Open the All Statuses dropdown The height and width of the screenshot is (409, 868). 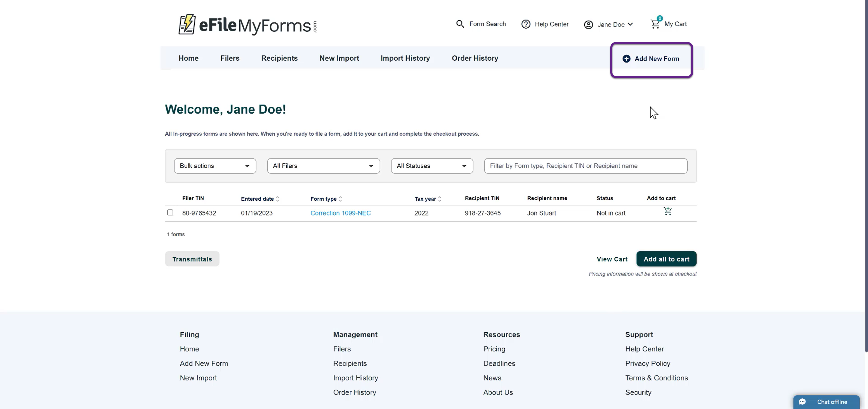pos(432,166)
